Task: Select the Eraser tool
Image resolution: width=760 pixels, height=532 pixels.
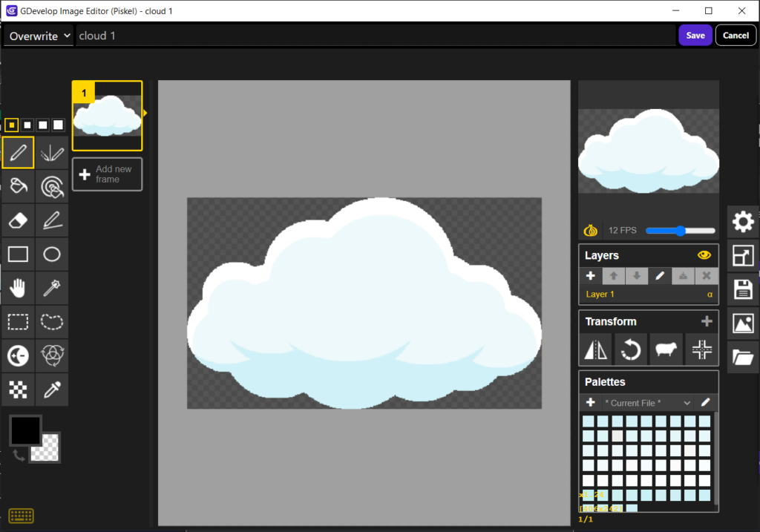Action: point(18,220)
